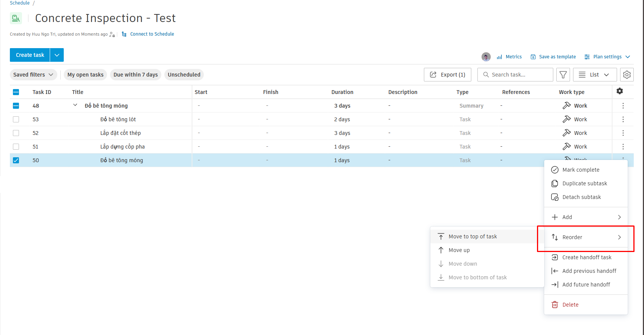Apply the Due within 7 days filter

click(135, 75)
